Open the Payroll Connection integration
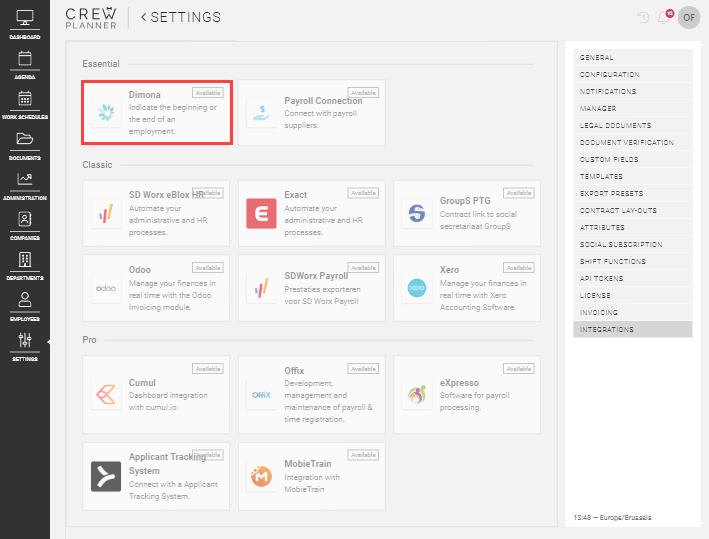Screen dimensions: 709x539 tap(312, 113)
